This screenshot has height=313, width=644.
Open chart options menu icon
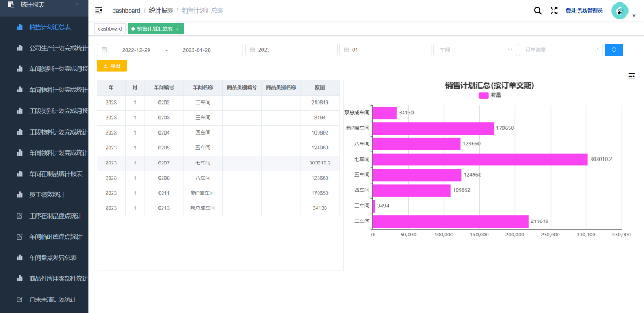coord(631,76)
